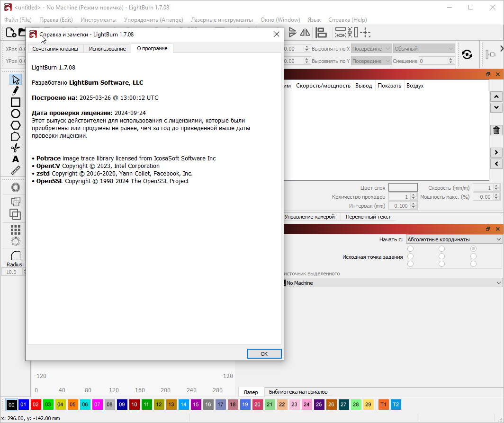Open the Circular Array tool

click(x=16, y=241)
